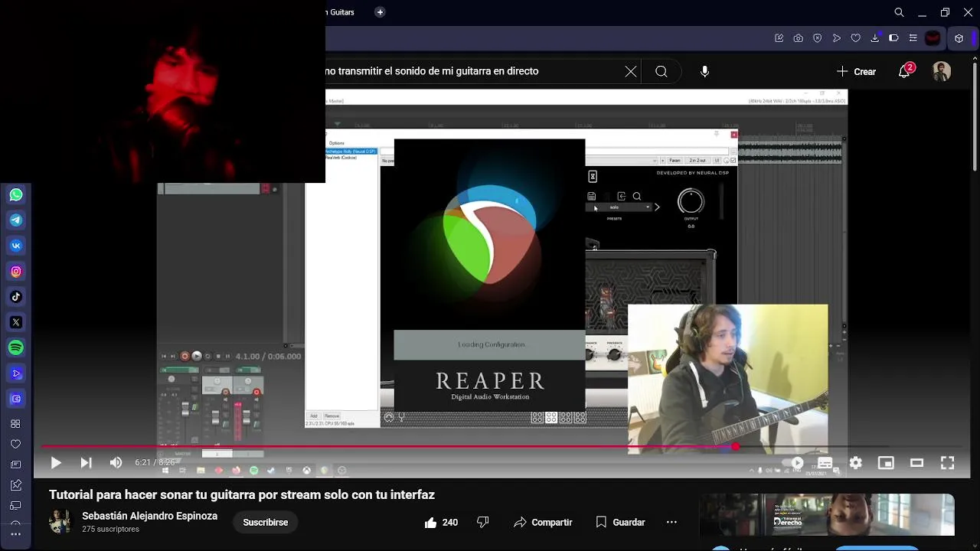Open the easy setup sliders icon

click(x=913, y=38)
